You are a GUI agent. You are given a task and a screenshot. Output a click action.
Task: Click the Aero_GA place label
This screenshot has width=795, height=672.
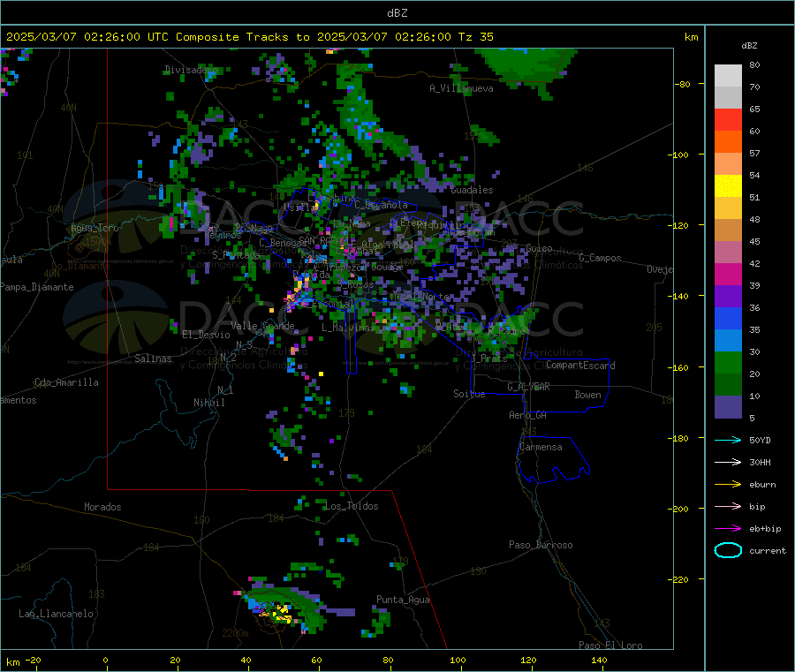tap(528, 415)
